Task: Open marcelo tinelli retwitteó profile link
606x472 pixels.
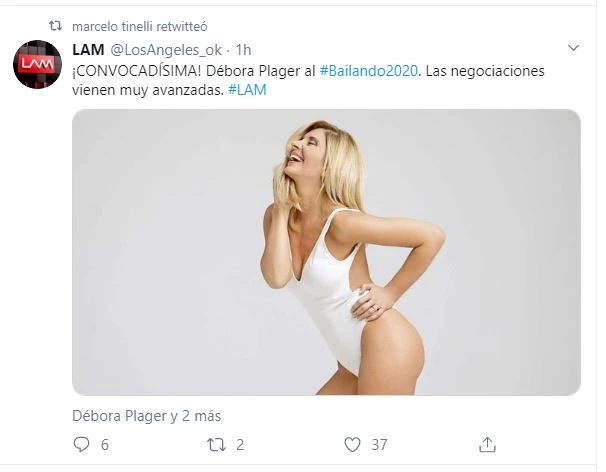Action: [140, 27]
